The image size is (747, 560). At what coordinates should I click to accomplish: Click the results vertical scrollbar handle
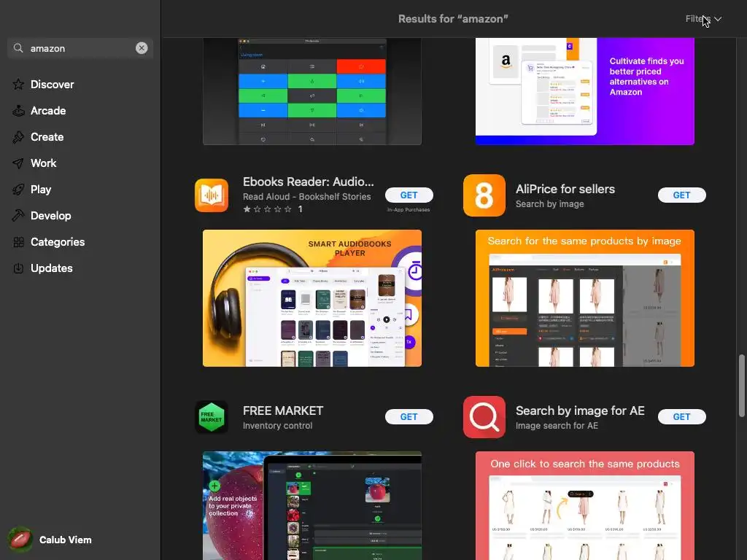tap(741, 386)
